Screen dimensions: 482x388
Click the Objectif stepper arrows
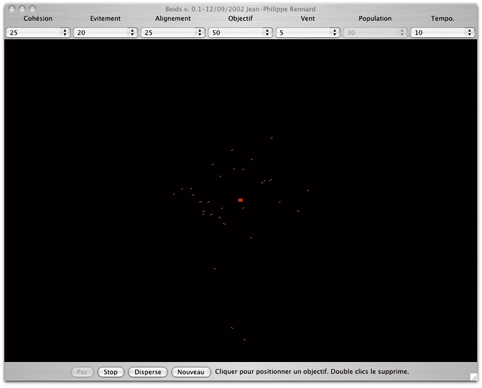tap(267, 32)
